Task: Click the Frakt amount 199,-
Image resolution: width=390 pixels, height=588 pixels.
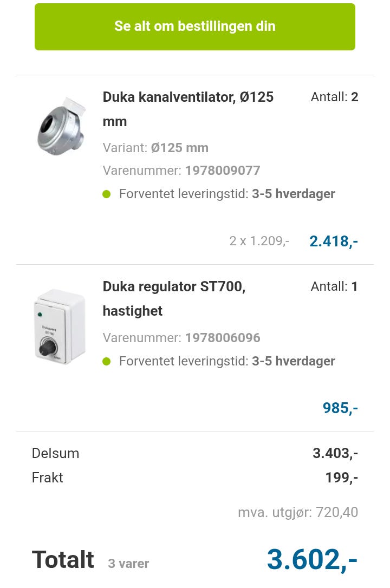Action: [x=341, y=478]
